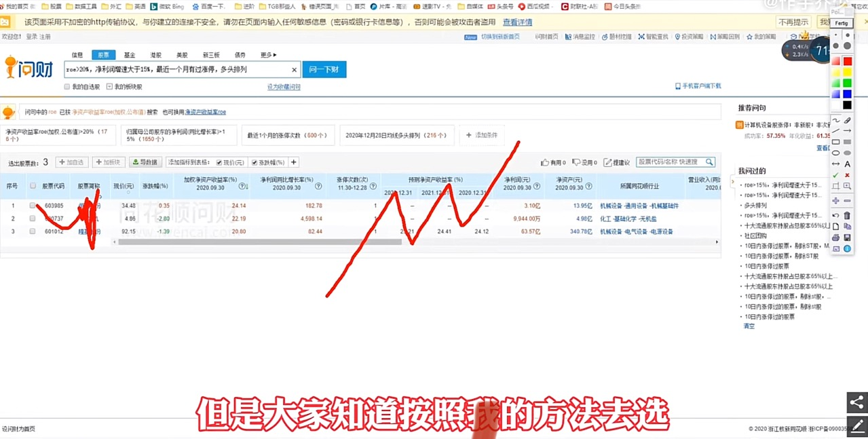868x439 pixels.
Task: Expand the 更多 category menu
Action: tap(268, 55)
